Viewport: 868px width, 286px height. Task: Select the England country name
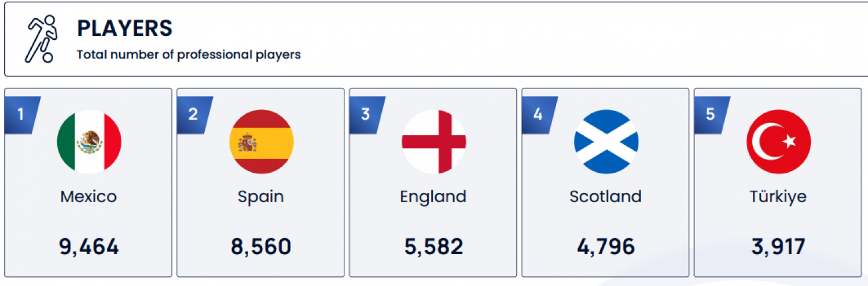click(433, 197)
